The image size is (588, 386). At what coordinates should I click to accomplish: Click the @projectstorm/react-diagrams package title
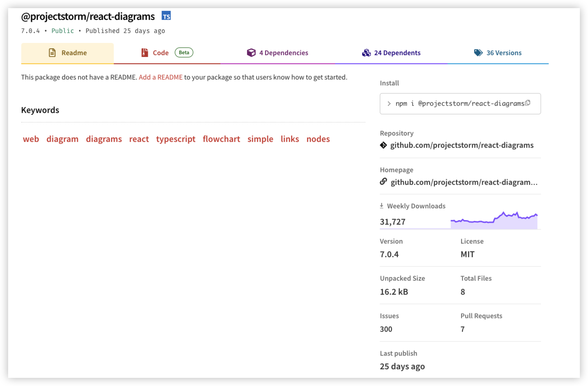tap(88, 17)
